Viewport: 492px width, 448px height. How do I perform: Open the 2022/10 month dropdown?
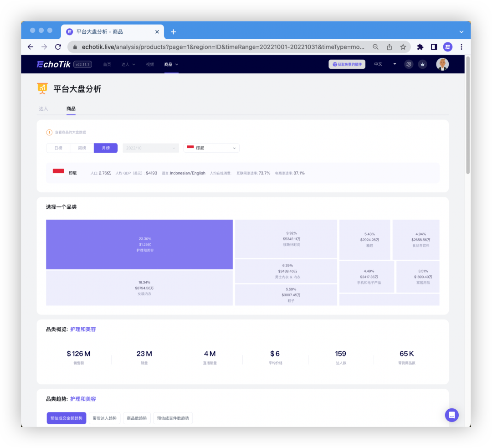coord(150,148)
